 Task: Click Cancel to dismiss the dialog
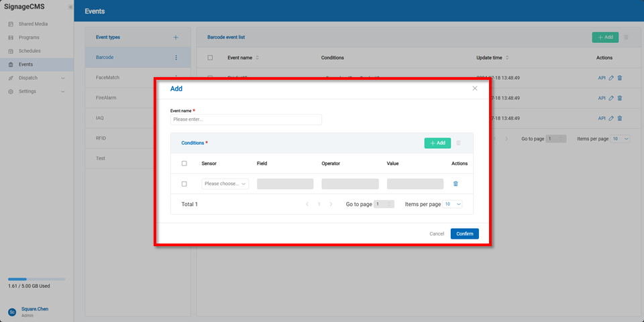437,234
